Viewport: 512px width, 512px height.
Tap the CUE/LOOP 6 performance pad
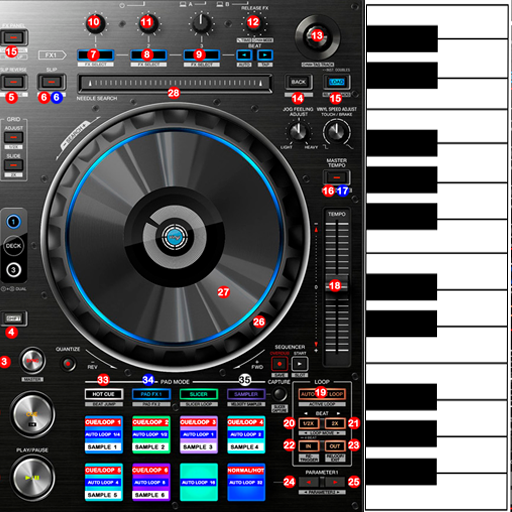[x=151, y=482]
